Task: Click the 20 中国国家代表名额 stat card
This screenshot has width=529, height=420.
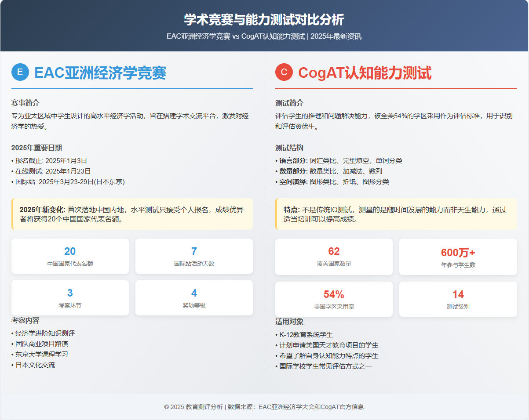Action: (70, 256)
